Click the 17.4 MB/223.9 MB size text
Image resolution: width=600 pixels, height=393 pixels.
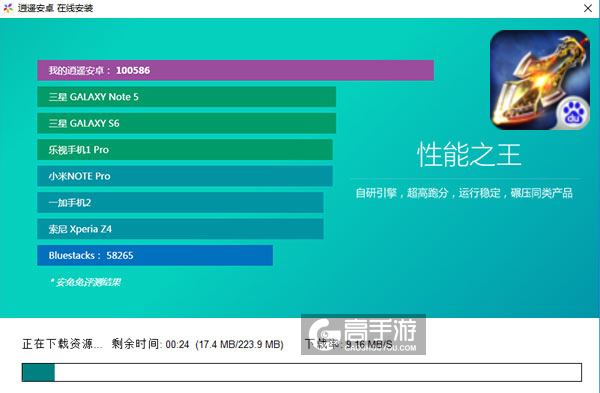coord(239,344)
